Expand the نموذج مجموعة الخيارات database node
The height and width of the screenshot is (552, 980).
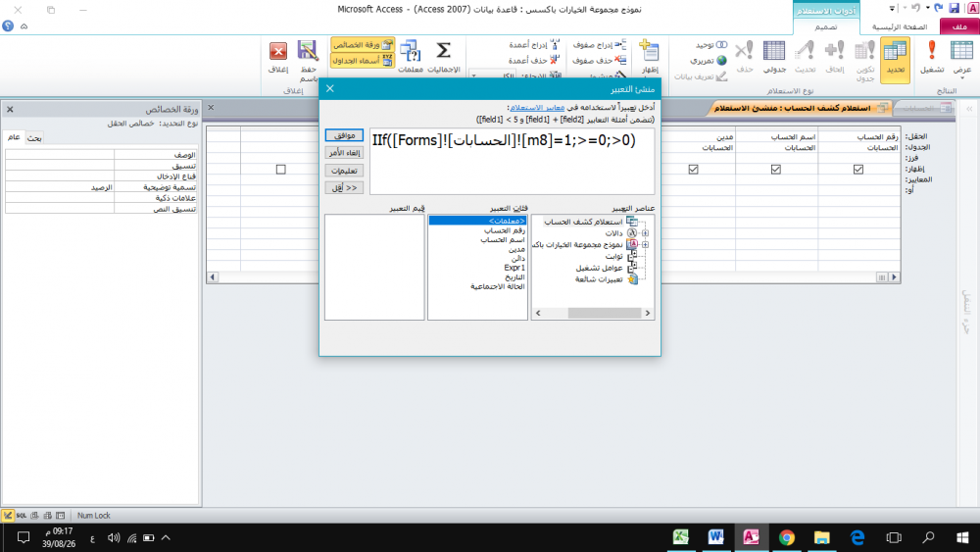[x=645, y=245]
